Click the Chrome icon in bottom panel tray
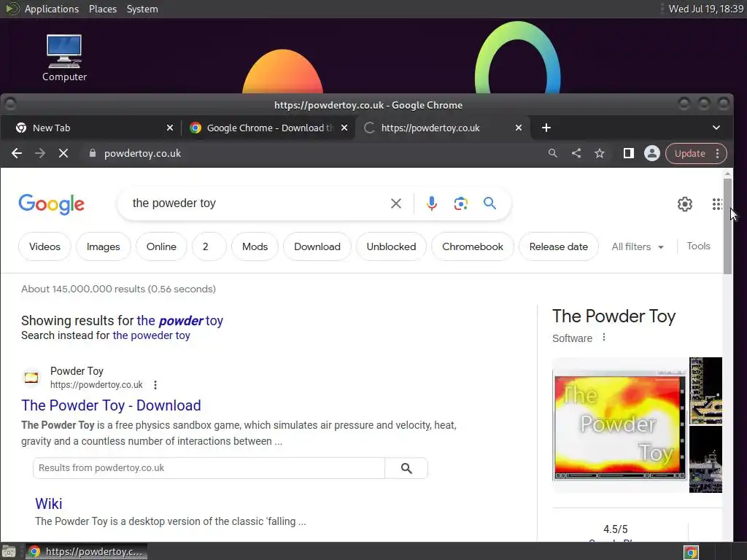 coord(691,553)
